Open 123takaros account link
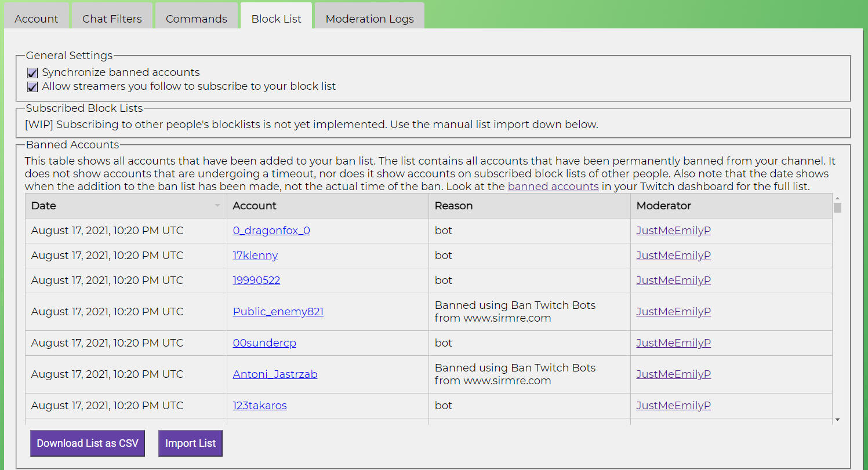 (x=260, y=406)
